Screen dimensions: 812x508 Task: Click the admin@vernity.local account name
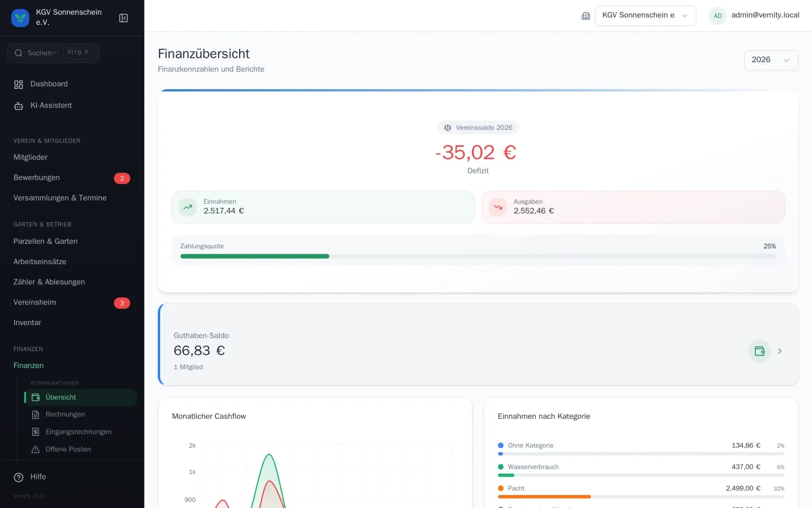pos(765,15)
